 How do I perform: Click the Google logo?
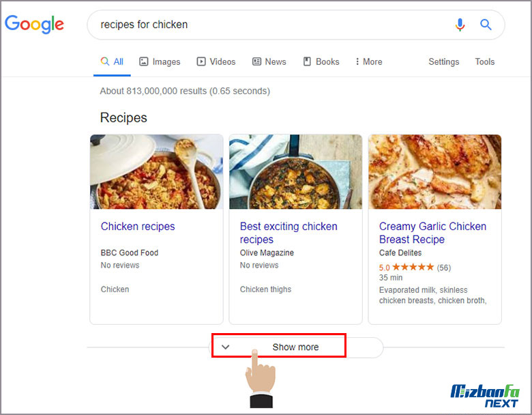[34, 25]
